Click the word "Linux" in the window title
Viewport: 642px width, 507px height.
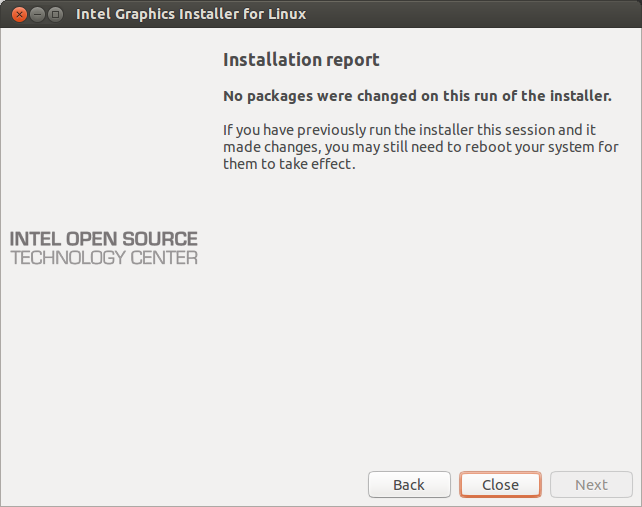[x=285, y=15]
